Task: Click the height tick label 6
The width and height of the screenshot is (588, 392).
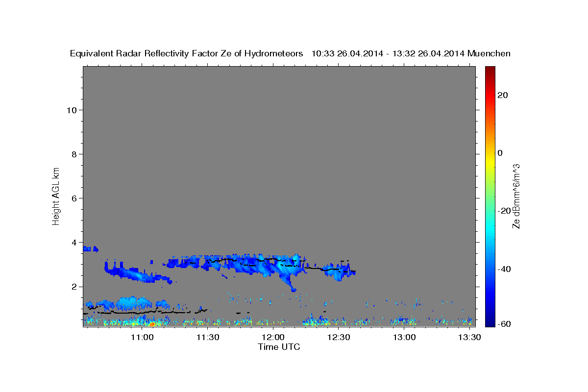Action: 74,198
